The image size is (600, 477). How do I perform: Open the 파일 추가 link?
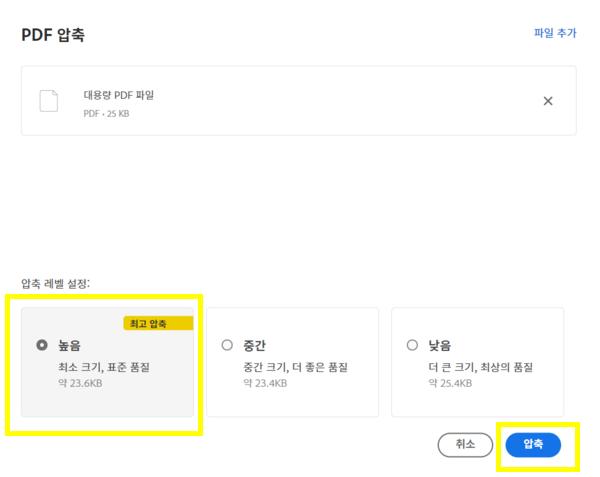coord(555,33)
